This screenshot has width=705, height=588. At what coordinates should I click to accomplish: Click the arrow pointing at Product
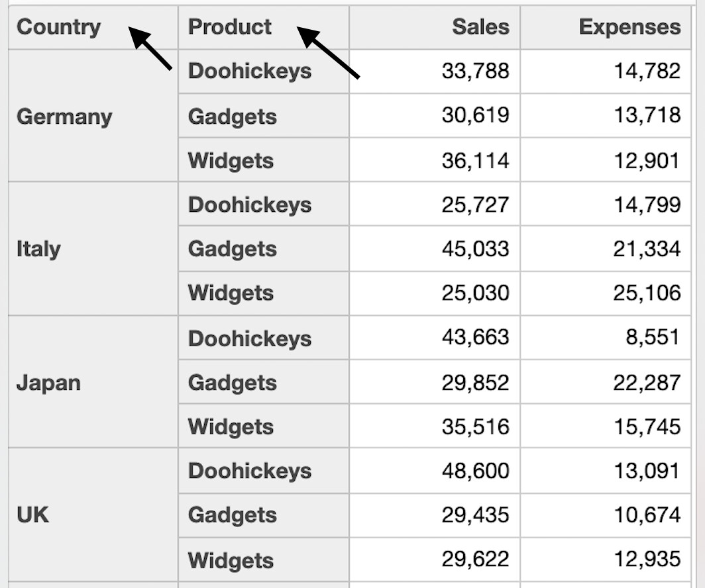pyautogui.click(x=328, y=53)
